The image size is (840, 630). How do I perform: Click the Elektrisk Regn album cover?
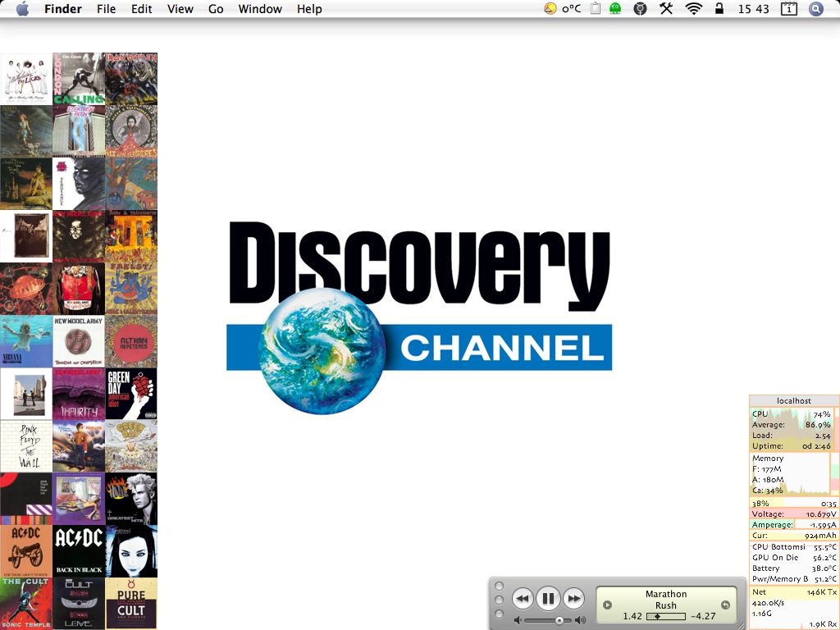tap(79, 130)
